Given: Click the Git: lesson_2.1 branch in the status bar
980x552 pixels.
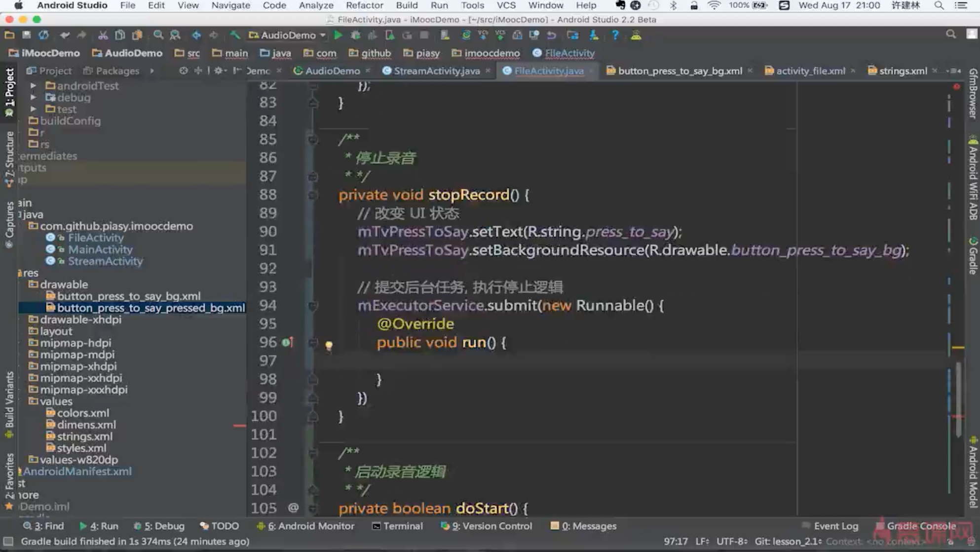Looking at the screenshot, I should click(788, 541).
